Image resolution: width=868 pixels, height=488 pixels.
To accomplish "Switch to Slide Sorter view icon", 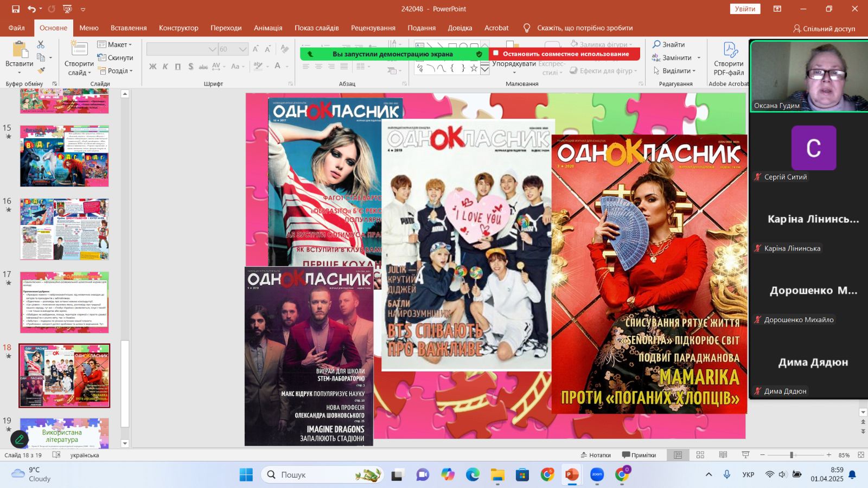I will point(700,455).
